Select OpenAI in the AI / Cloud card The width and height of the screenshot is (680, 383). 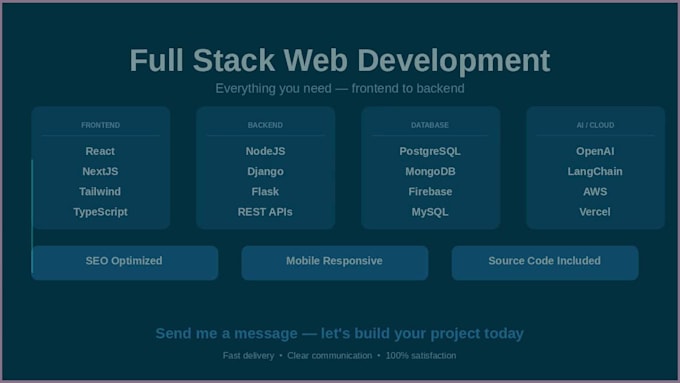point(595,151)
